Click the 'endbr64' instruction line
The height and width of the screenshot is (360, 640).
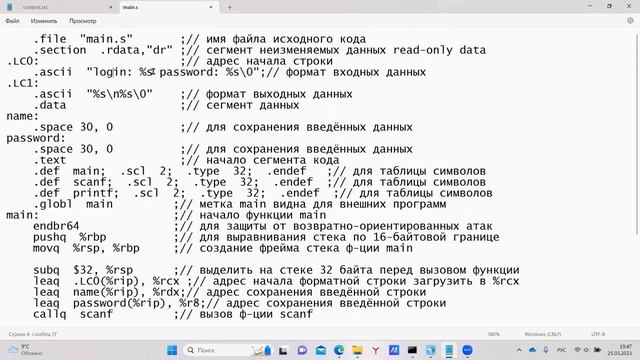(56, 227)
